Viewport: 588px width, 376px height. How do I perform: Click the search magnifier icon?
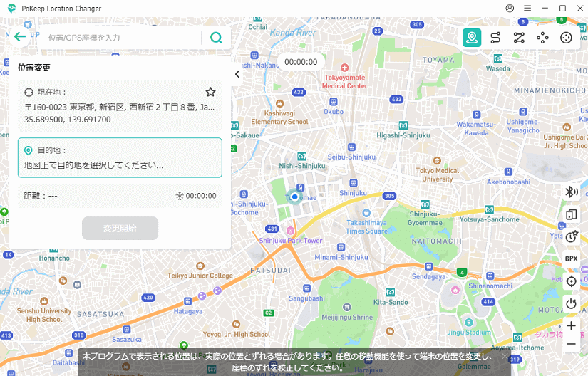216,38
